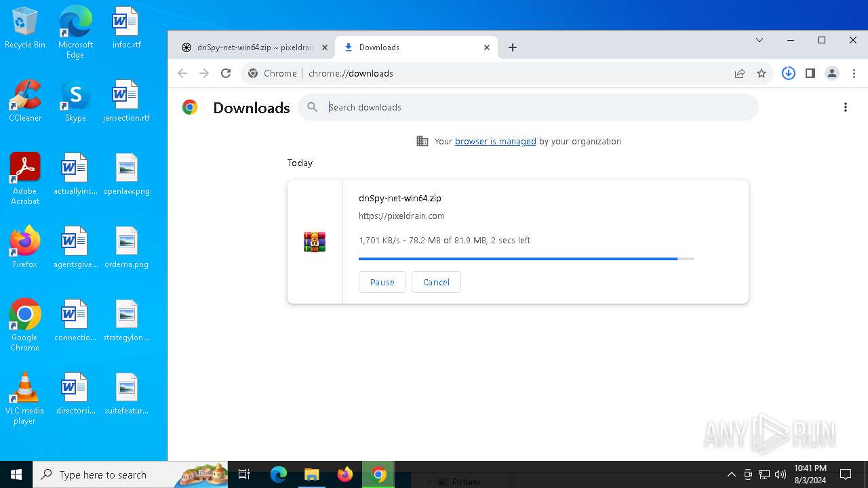
Task: Select the connectio document on desktop
Action: (75, 321)
